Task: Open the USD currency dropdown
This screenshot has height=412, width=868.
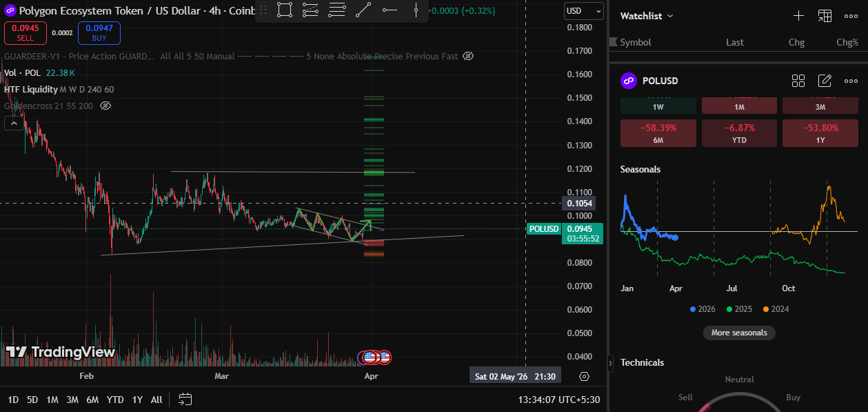Action: [581, 11]
